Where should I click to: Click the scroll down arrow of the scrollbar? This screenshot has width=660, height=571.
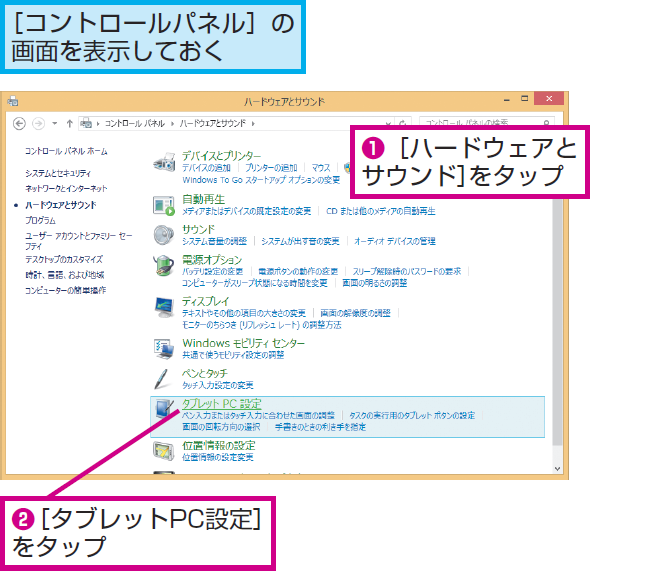click(x=557, y=468)
